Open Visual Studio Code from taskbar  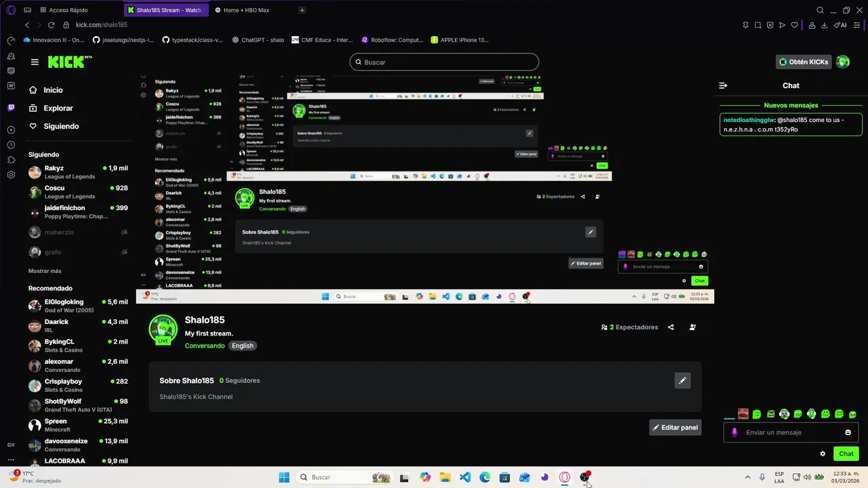tap(465, 477)
